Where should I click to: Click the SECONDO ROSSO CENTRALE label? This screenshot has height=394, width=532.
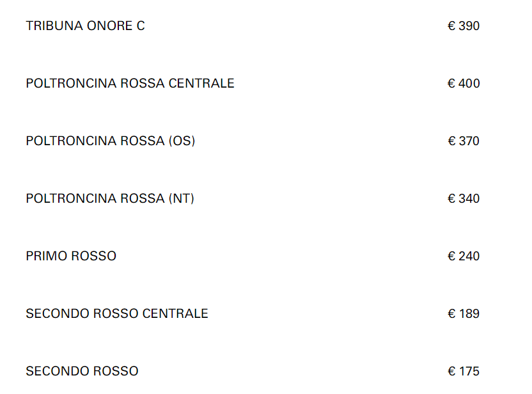[117, 314]
